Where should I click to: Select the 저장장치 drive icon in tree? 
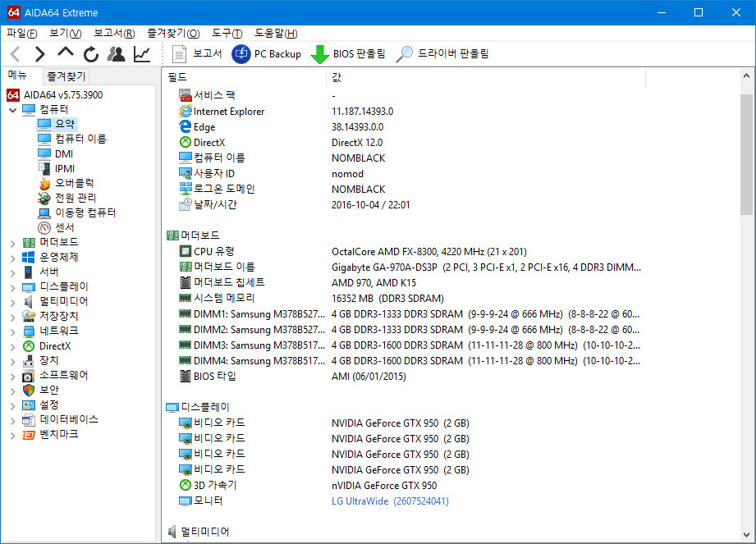pyautogui.click(x=29, y=316)
